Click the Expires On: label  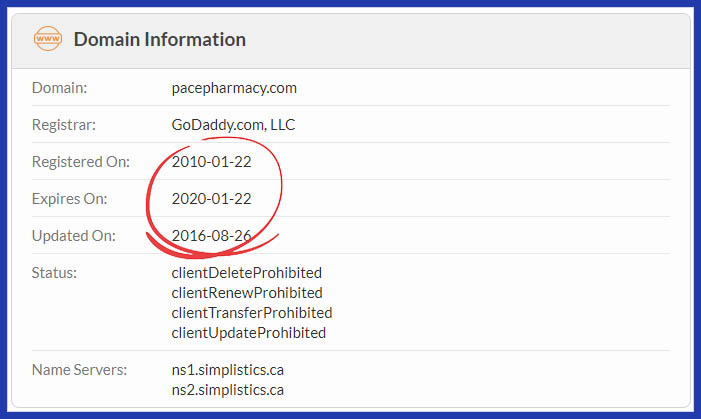tap(70, 199)
